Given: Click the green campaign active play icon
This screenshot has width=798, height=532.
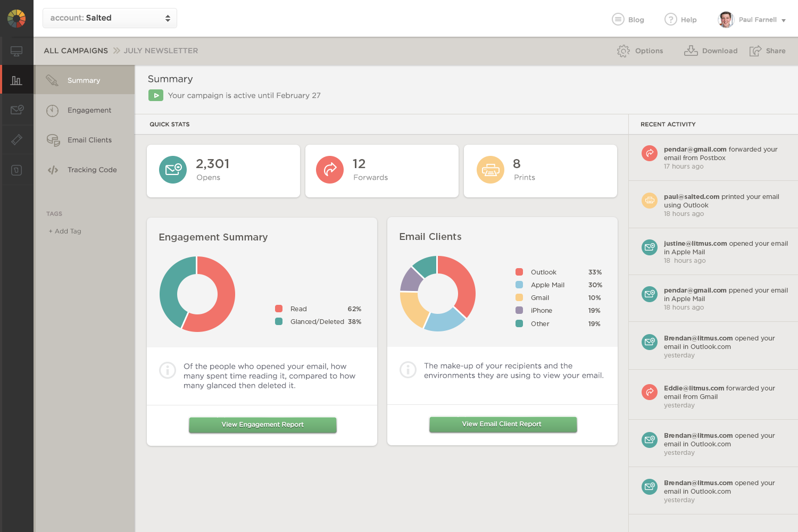Looking at the screenshot, I should pos(155,96).
